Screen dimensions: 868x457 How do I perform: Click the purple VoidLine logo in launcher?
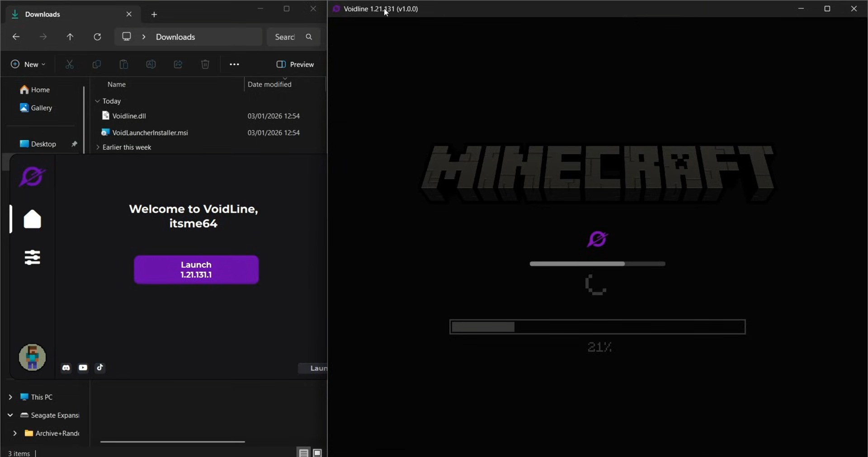32,177
